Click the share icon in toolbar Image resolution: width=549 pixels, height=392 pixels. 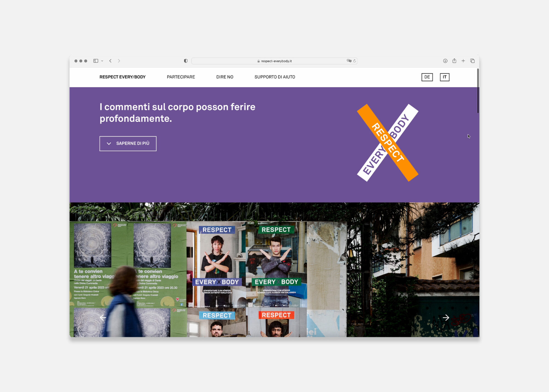pyautogui.click(x=454, y=61)
